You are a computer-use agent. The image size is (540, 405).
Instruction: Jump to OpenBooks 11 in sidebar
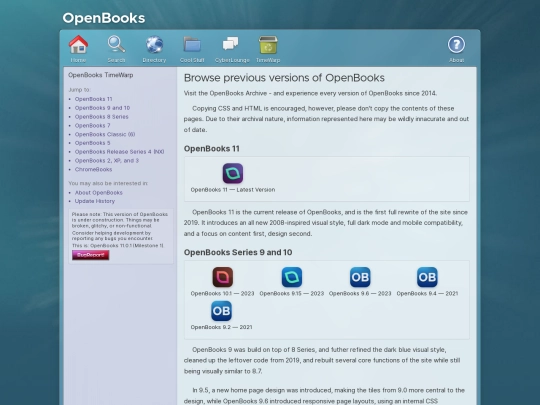pyautogui.click(x=94, y=99)
